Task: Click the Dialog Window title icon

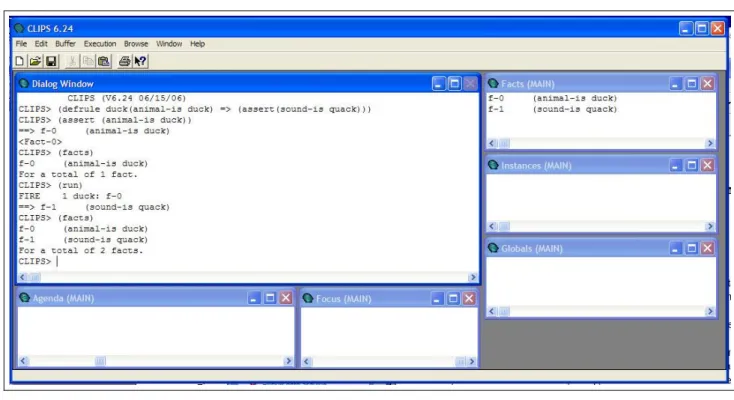Action: 24,83
